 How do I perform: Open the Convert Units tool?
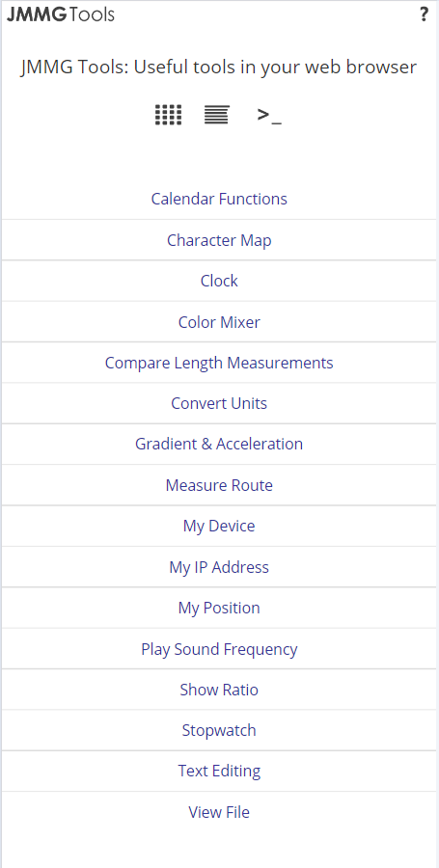click(x=219, y=403)
